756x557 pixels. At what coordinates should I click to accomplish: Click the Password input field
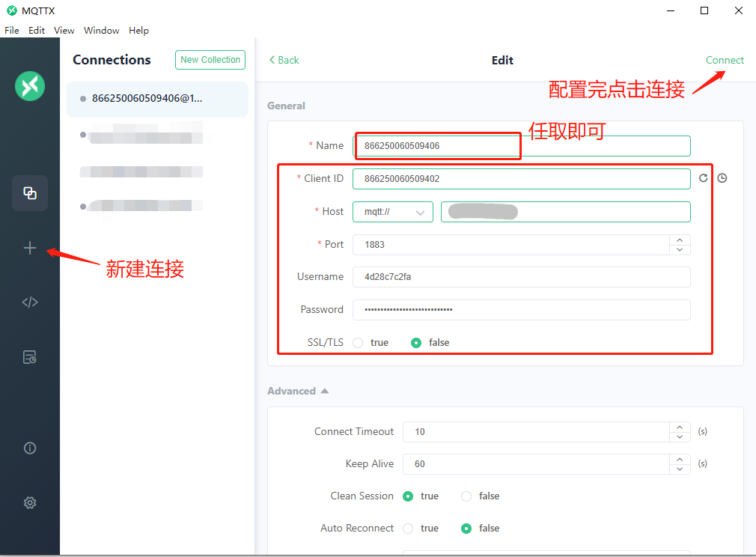click(x=522, y=310)
